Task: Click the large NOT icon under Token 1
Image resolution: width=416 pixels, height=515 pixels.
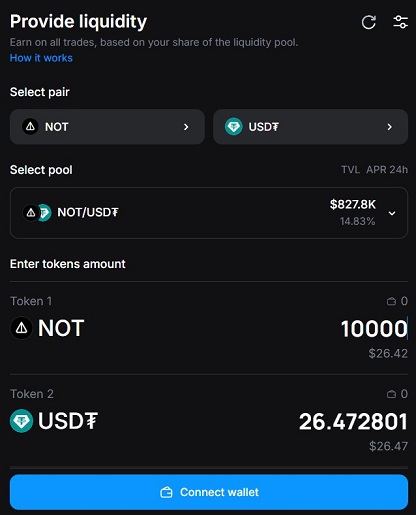Action: click(22, 328)
